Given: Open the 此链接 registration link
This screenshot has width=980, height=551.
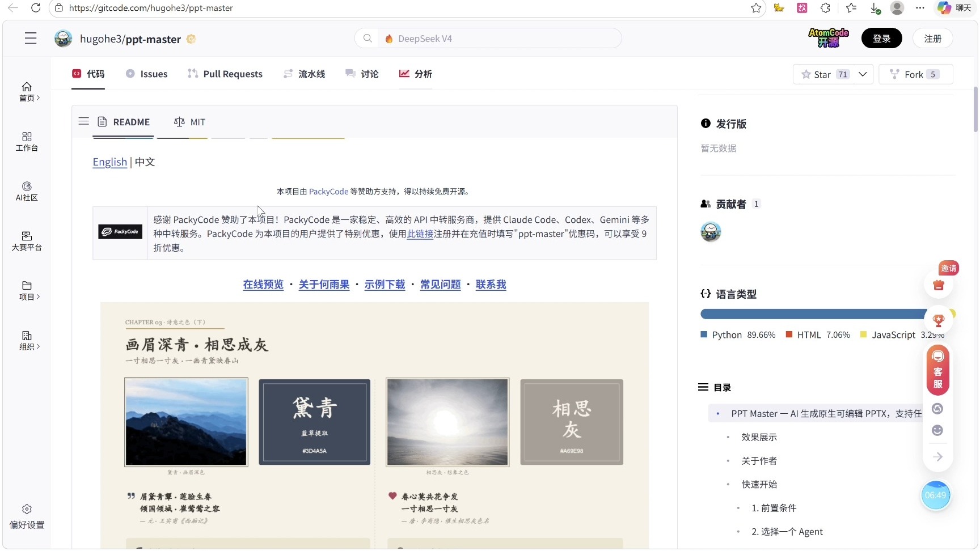Looking at the screenshot, I should 420,234.
